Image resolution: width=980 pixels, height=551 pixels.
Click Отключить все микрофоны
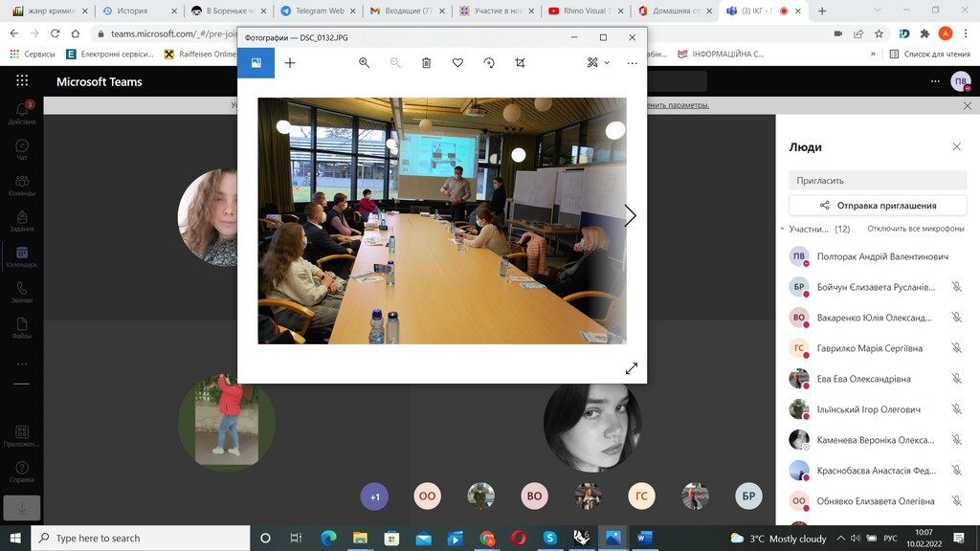[916, 229]
